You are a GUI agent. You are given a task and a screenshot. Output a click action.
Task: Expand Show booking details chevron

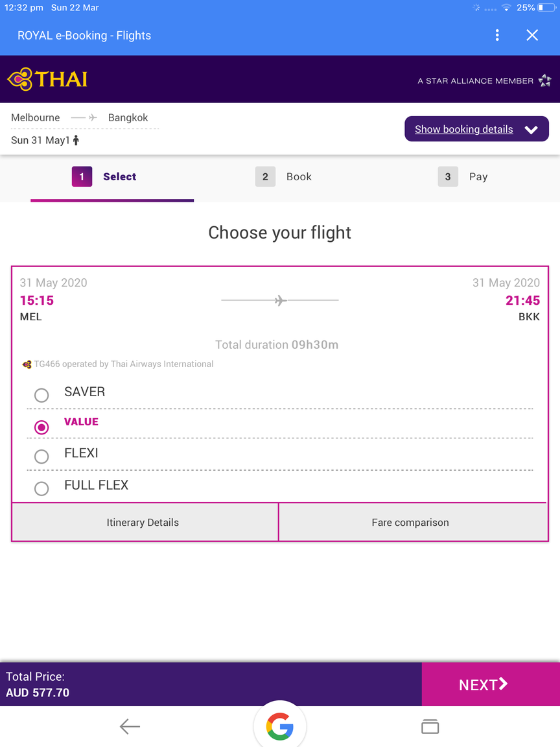pyautogui.click(x=531, y=130)
